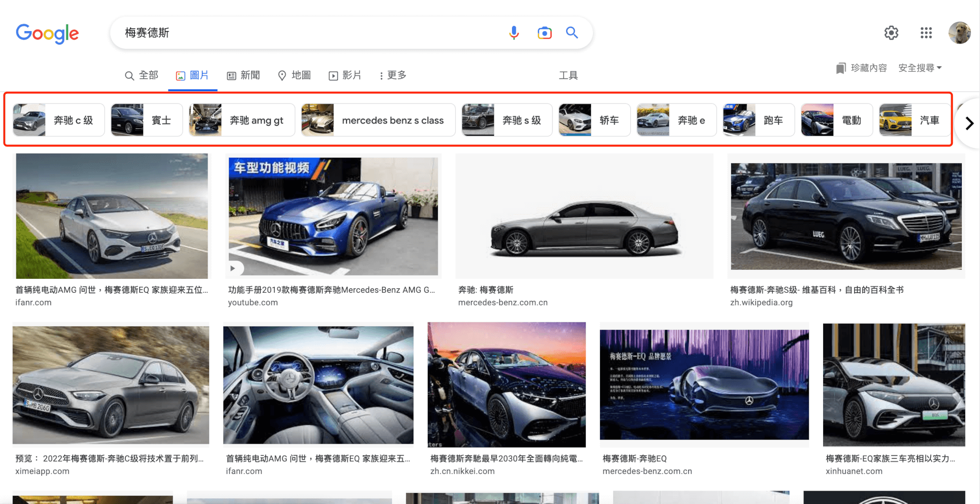Click the Google logo
The width and height of the screenshot is (980, 504).
47,33
